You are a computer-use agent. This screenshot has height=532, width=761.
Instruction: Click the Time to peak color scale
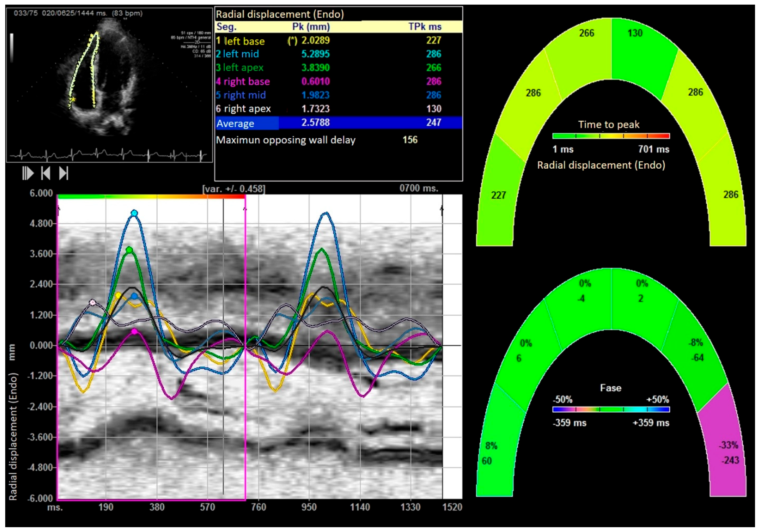(611, 136)
